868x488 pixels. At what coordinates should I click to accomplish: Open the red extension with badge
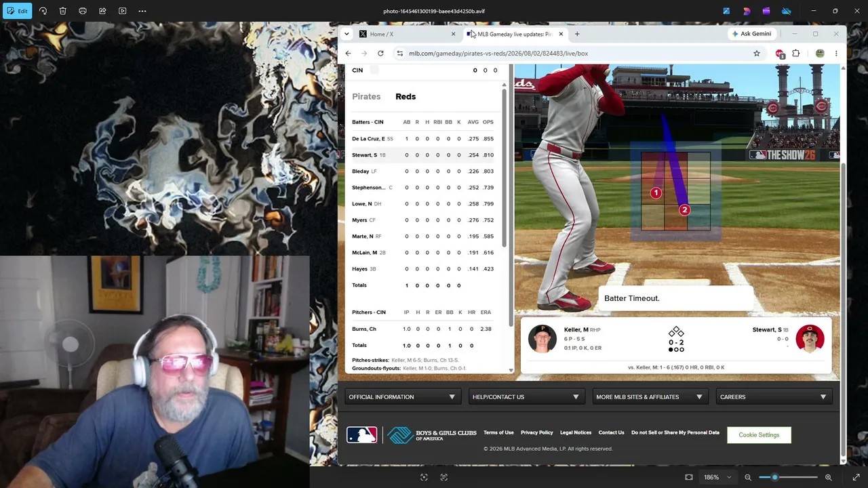(x=780, y=54)
